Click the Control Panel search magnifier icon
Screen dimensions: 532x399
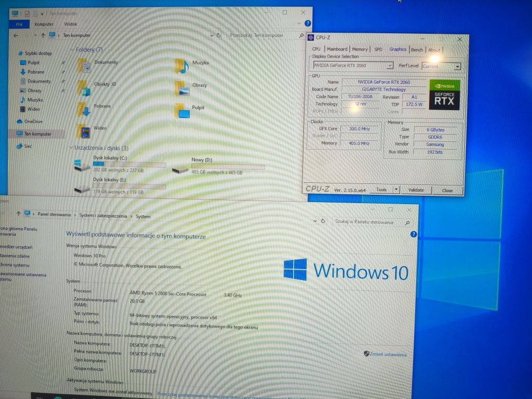pos(407,222)
